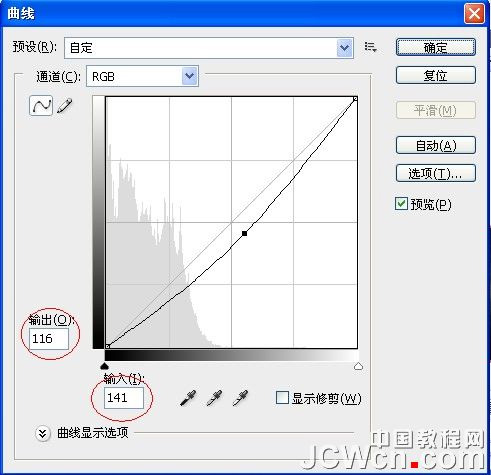The width and height of the screenshot is (491, 475).
Task: Open the preset options menu icon
Action: (x=370, y=47)
